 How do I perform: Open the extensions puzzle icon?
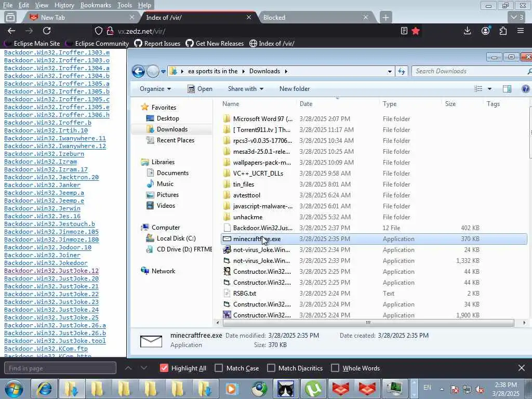tap(503, 31)
